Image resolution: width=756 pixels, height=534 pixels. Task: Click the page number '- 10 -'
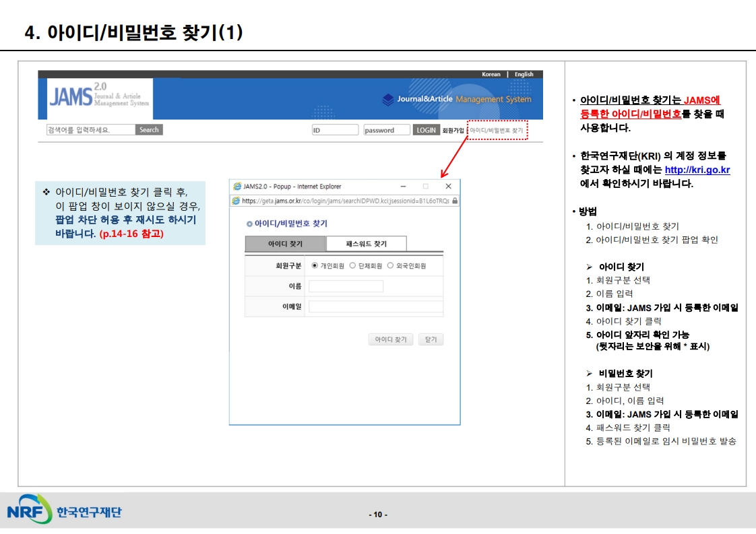coord(378,514)
